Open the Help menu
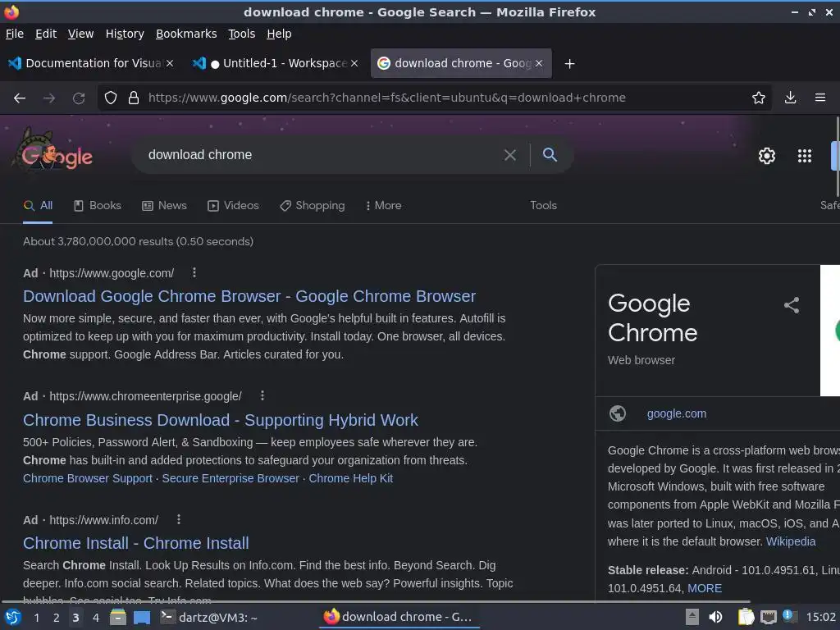Screen dimensions: 840x630 (279, 34)
